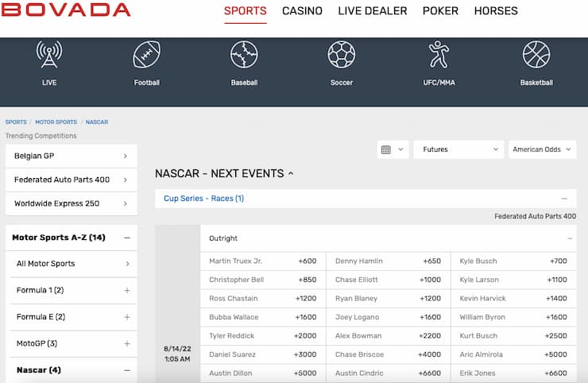Bet Ryan Blaney at +1200

[x=388, y=299]
